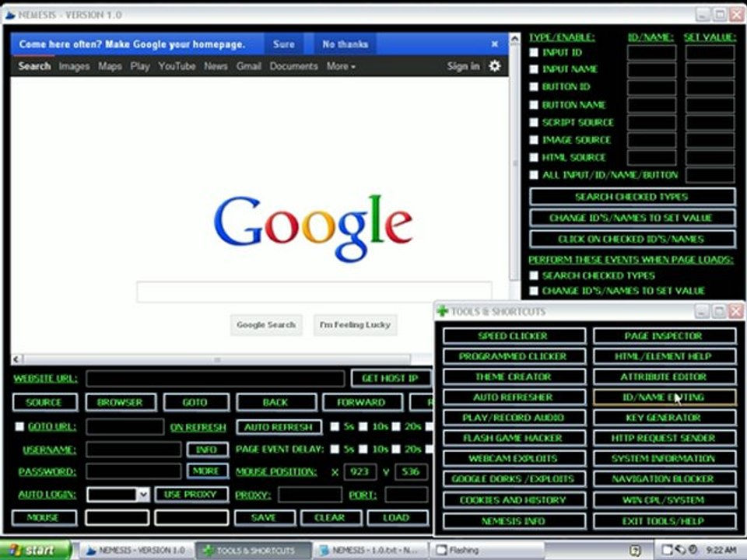Open the Page Inspector tool
This screenshot has height=560, width=747.
click(664, 336)
